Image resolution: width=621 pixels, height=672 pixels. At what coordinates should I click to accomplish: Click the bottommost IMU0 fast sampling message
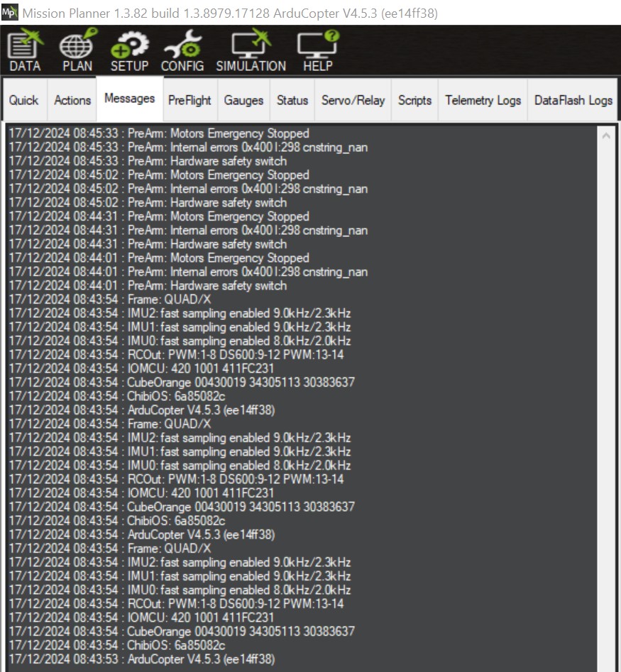180,590
